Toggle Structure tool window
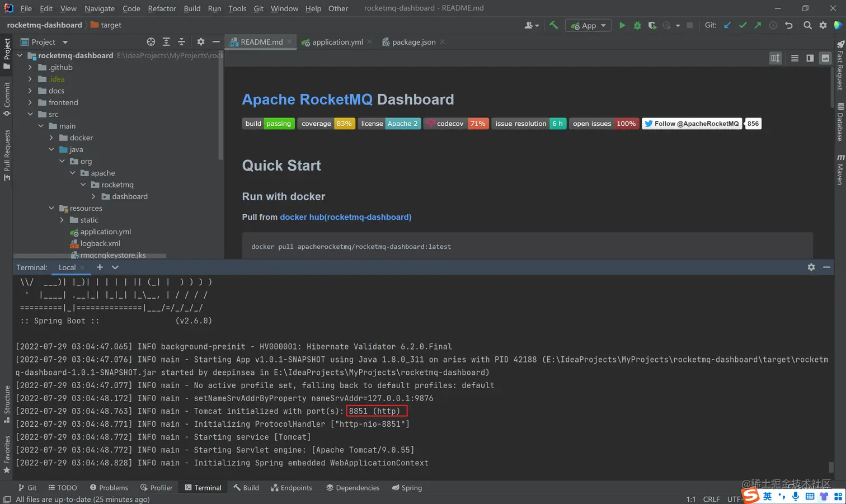This screenshot has width=846, height=504. coord(7,404)
